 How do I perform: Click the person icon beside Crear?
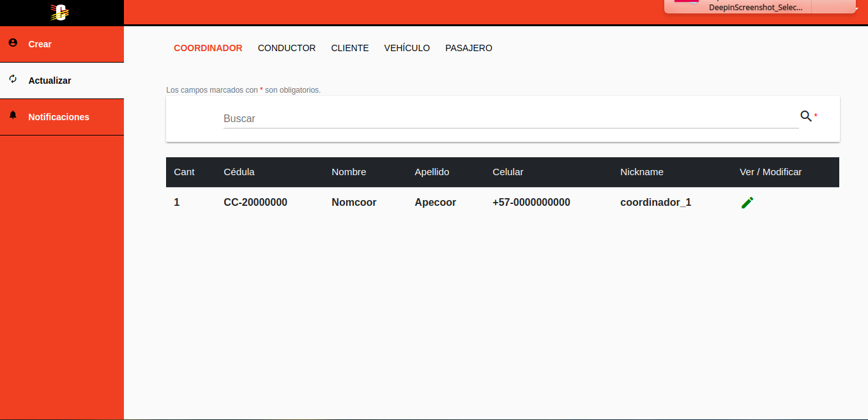13,43
